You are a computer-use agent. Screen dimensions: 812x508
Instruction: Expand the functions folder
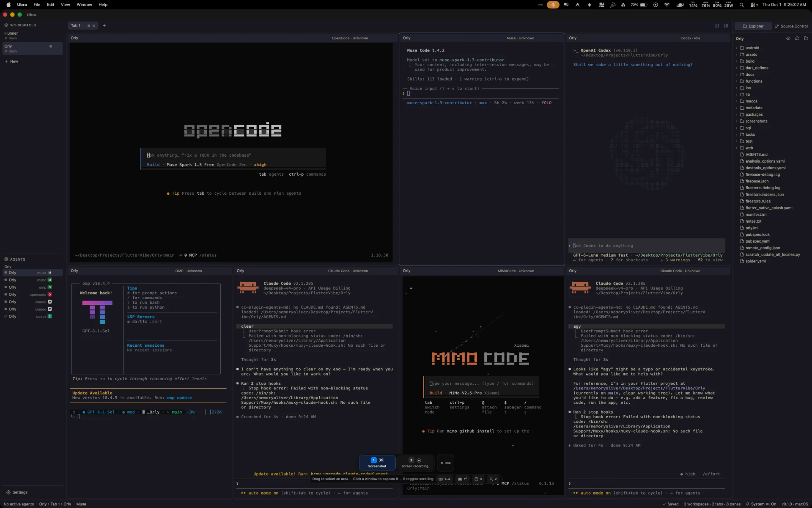(x=754, y=81)
